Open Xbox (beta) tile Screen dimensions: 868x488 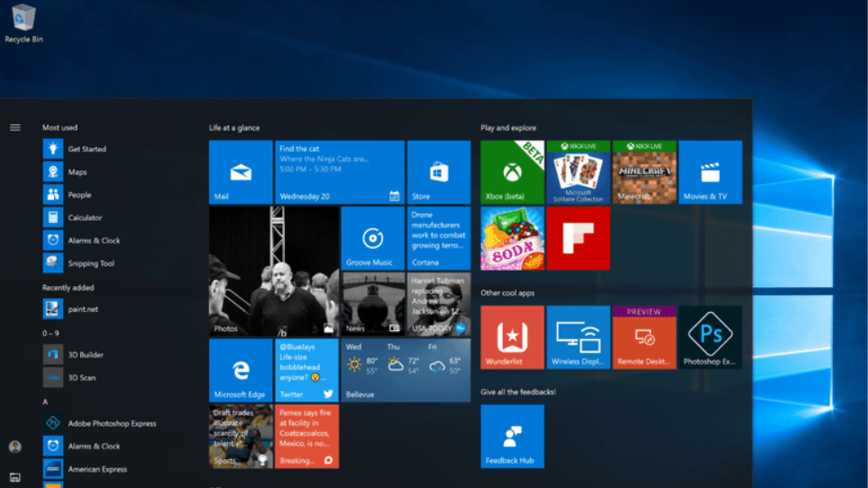512,172
